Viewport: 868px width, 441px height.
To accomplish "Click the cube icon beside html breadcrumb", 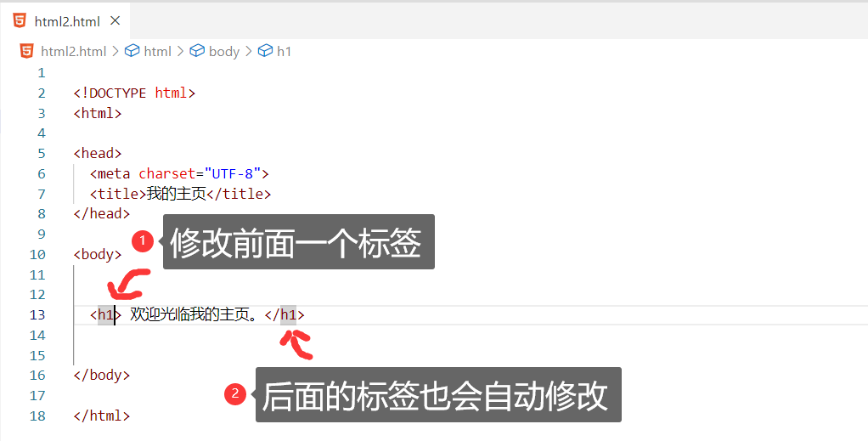I will 132,51.
